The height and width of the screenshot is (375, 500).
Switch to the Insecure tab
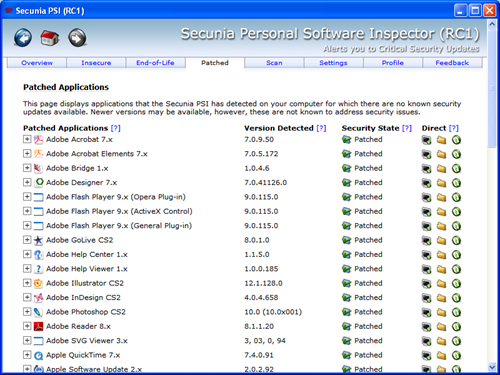point(96,63)
